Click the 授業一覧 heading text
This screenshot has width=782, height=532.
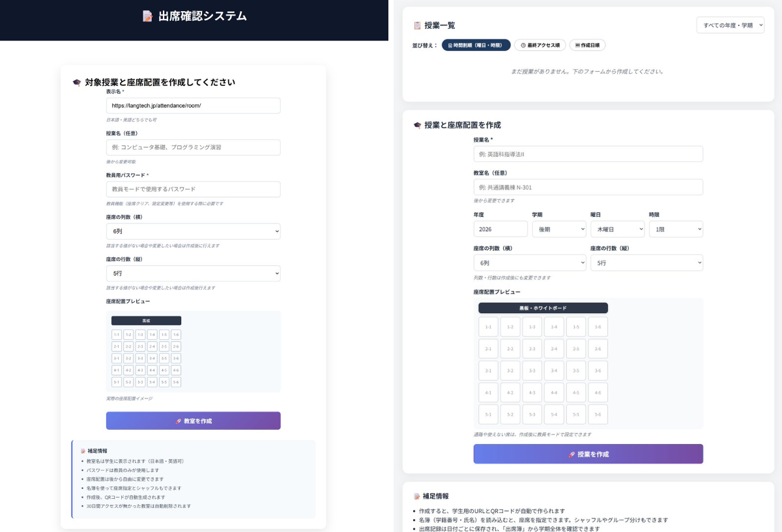click(x=440, y=25)
